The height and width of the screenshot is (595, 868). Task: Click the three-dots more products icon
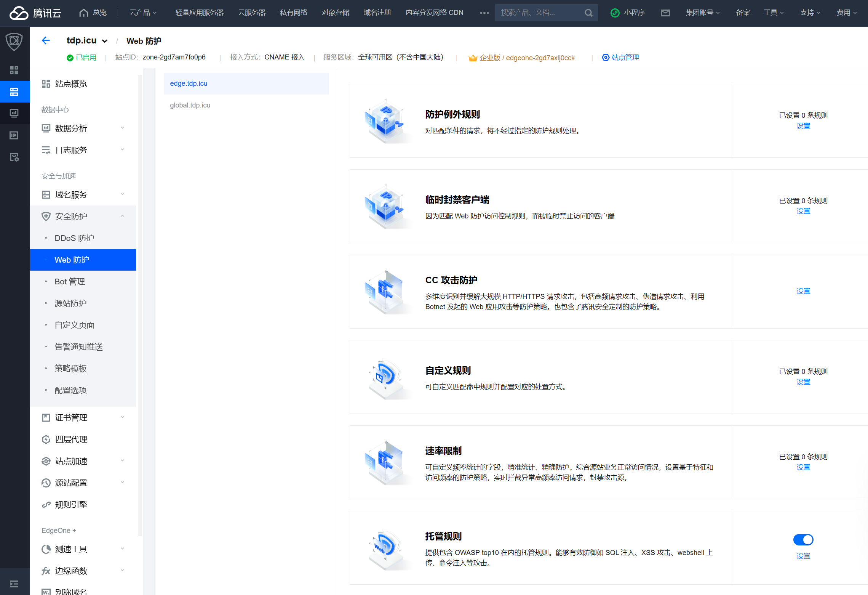click(x=484, y=13)
